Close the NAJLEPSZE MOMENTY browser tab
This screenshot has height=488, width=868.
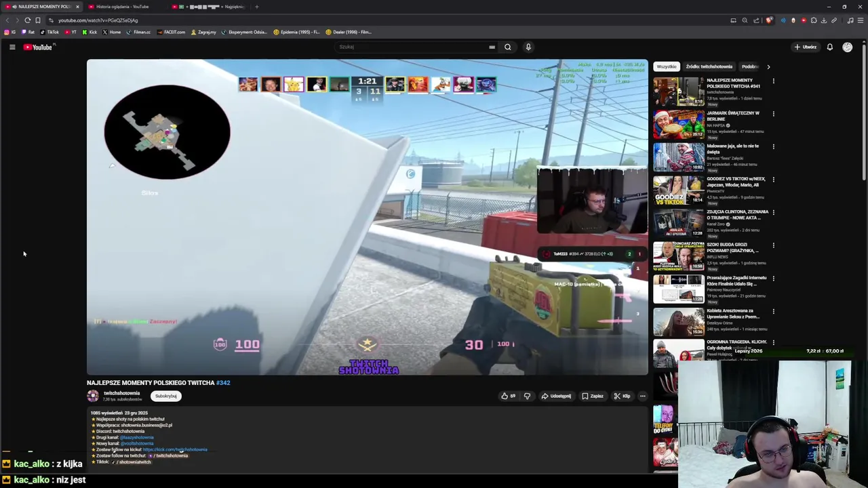click(x=77, y=7)
